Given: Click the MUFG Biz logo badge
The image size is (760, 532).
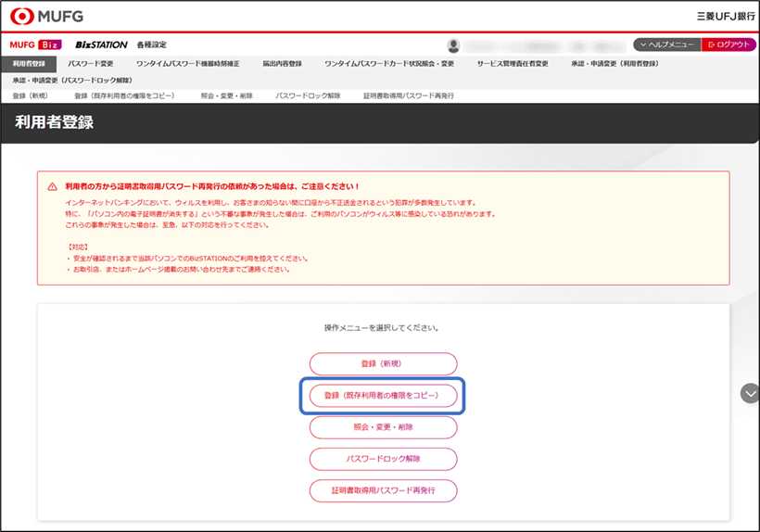Looking at the screenshot, I should point(35,44).
